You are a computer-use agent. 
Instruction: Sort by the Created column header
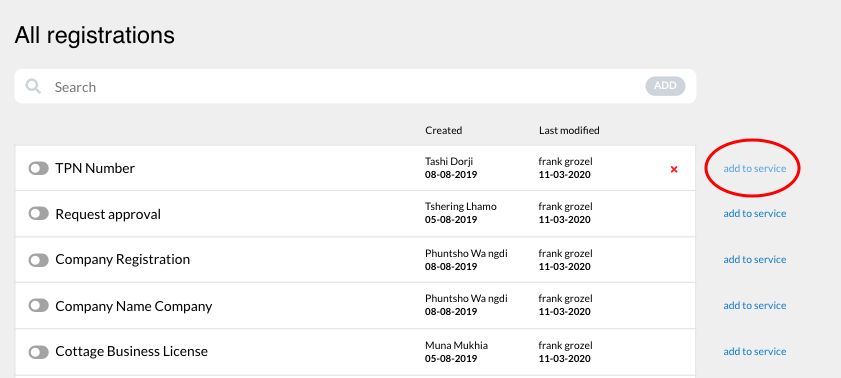click(x=444, y=130)
